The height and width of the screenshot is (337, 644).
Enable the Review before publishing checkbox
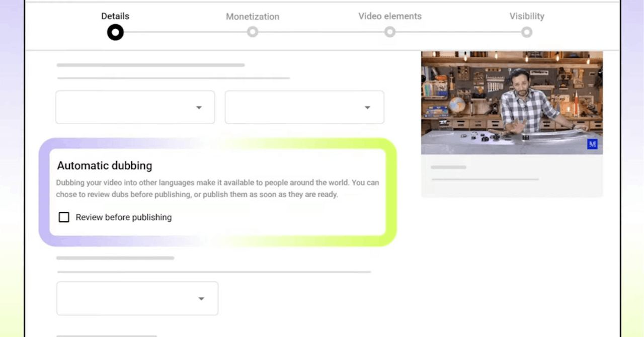(x=64, y=217)
